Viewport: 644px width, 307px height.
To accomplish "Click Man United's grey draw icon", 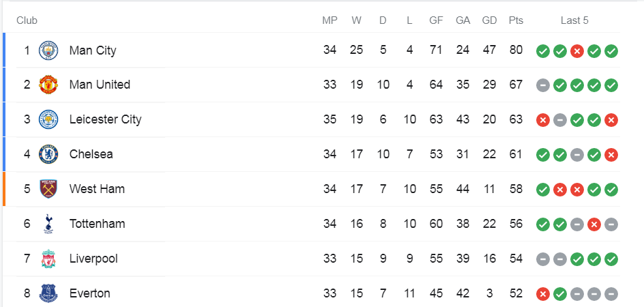I will coord(543,85).
